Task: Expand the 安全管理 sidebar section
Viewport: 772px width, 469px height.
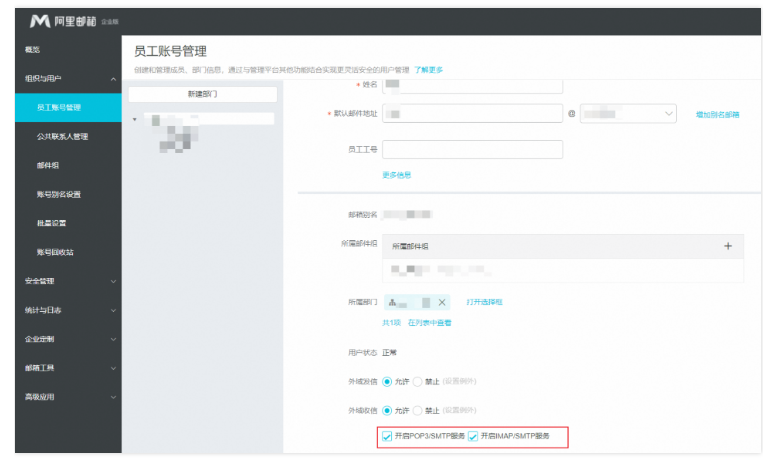Action: click(x=113, y=281)
